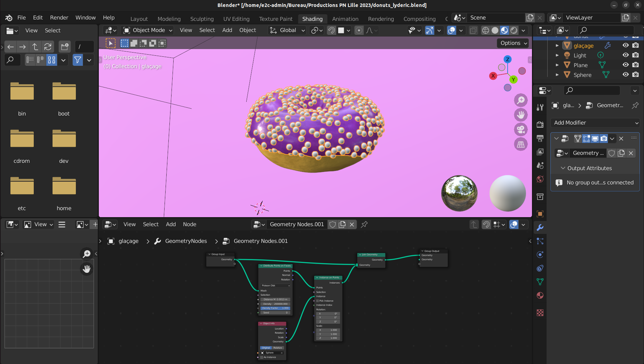The height and width of the screenshot is (364, 644).
Task: Enable Pick Instance checkbox in node
Action: click(x=317, y=301)
